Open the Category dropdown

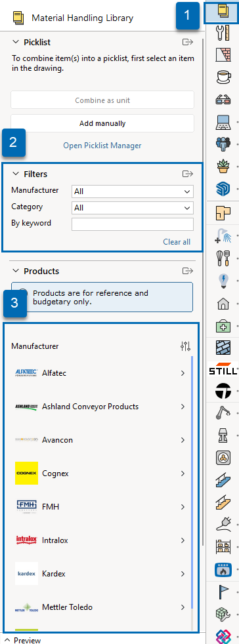point(133,208)
